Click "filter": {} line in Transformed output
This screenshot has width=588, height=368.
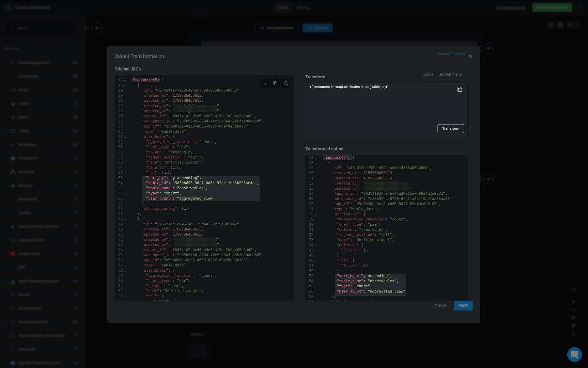[354, 265]
